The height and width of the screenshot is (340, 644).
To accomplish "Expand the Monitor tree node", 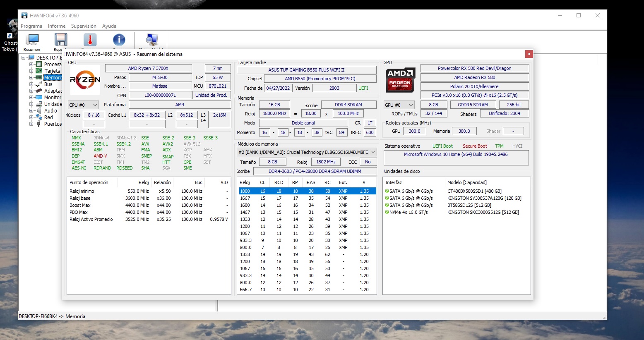I will [x=31, y=97].
